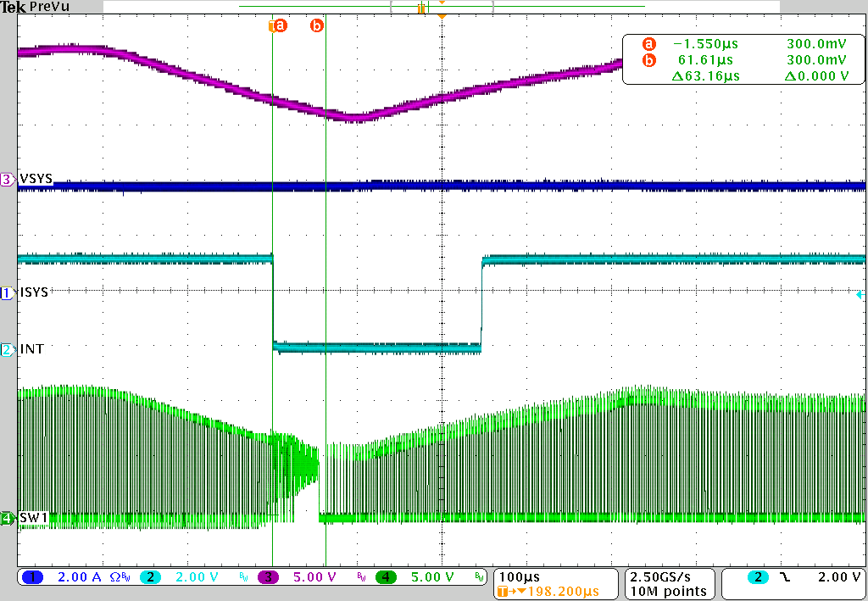Open the 2.50GS/s sample rate readout

pyautogui.click(x=669, y=577)
